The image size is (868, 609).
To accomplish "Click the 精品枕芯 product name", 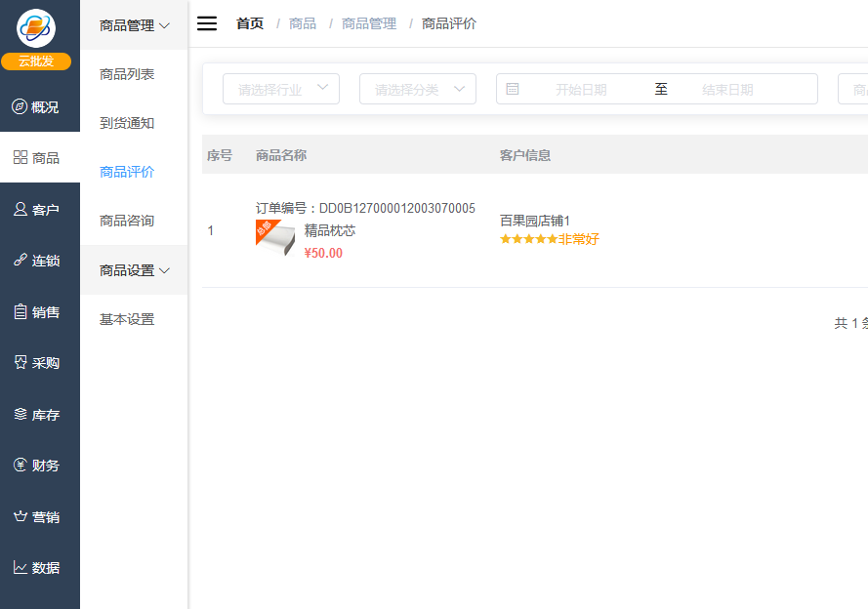I will point(330,230).
